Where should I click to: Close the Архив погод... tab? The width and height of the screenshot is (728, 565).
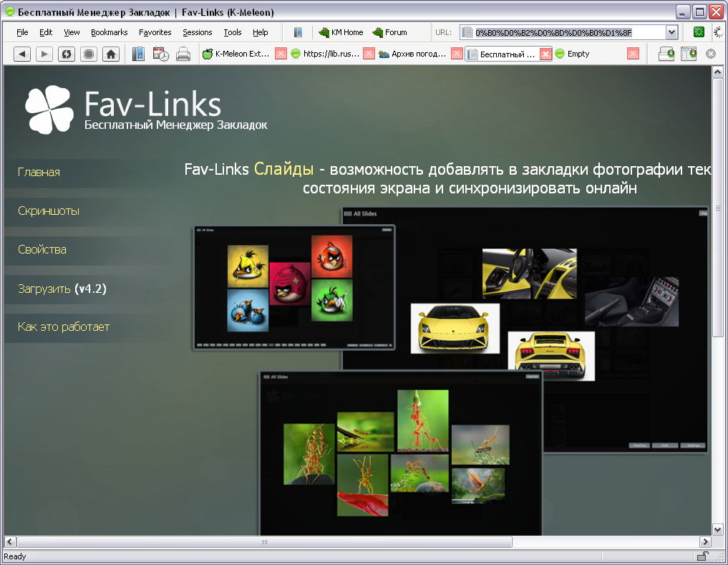coord(457,54)
